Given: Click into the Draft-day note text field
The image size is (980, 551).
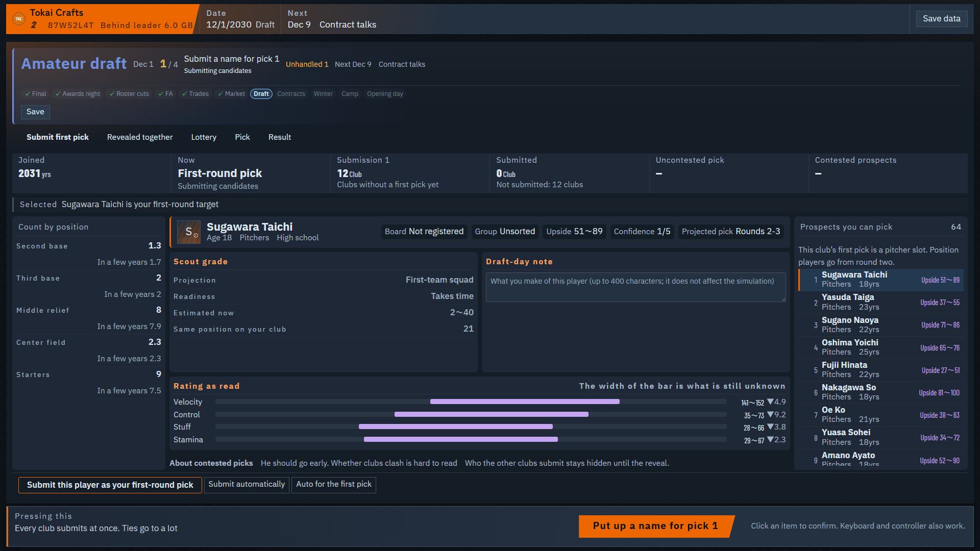Looking at the screenshot, I should point(635,287).
